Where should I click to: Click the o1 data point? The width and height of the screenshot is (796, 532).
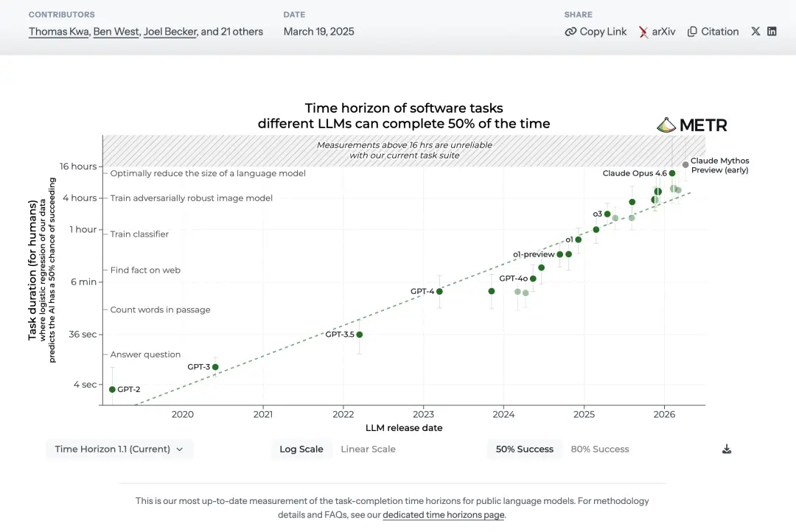pyautogui.click(x=579, y=239)
